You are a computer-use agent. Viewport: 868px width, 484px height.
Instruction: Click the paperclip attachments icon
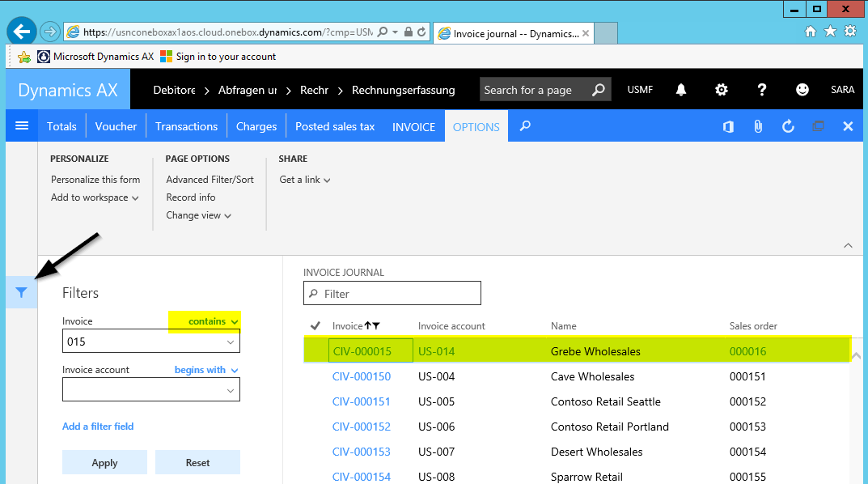pos(758,126)
